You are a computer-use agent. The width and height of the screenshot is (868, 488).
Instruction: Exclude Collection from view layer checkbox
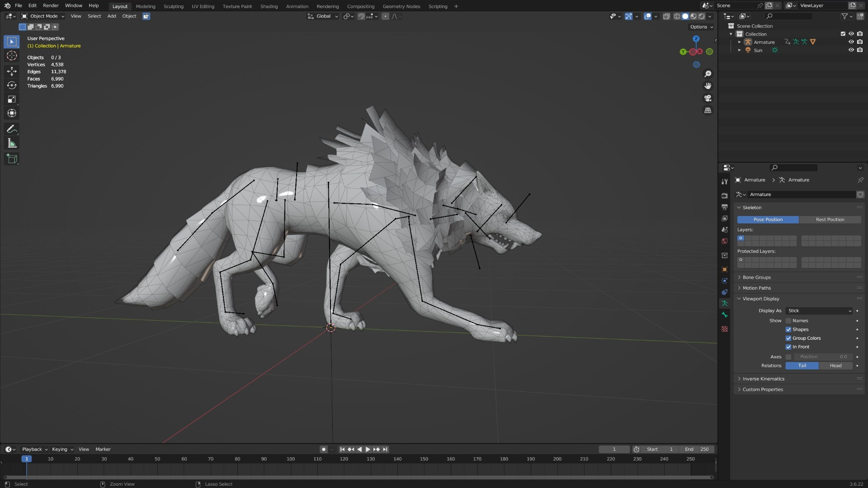tap(843, 34)
